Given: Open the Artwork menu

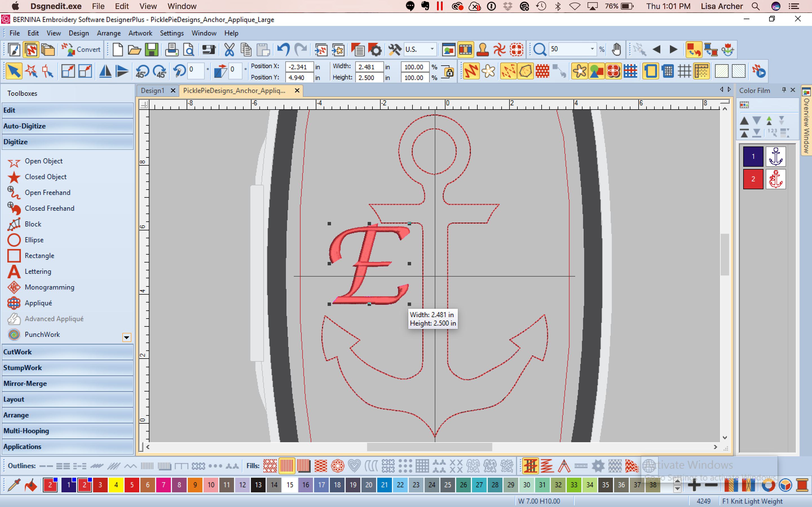Looking at the screenshot, I should (x=140, y=33).
